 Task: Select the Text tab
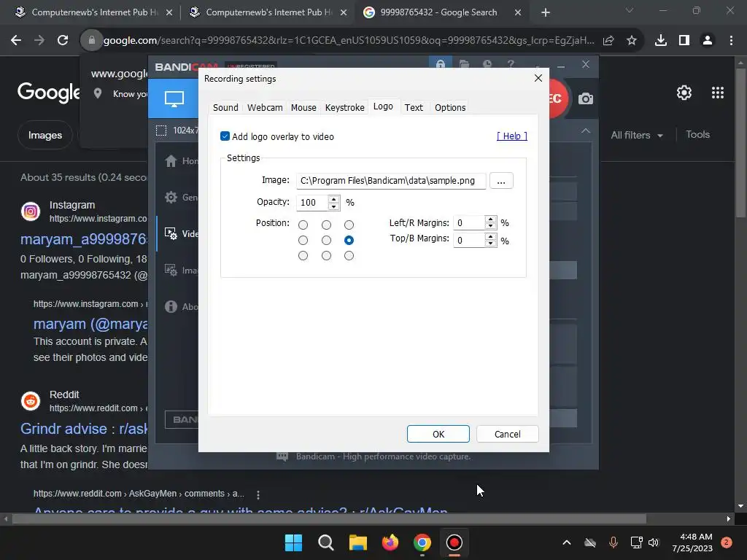(x=414, y=108)
